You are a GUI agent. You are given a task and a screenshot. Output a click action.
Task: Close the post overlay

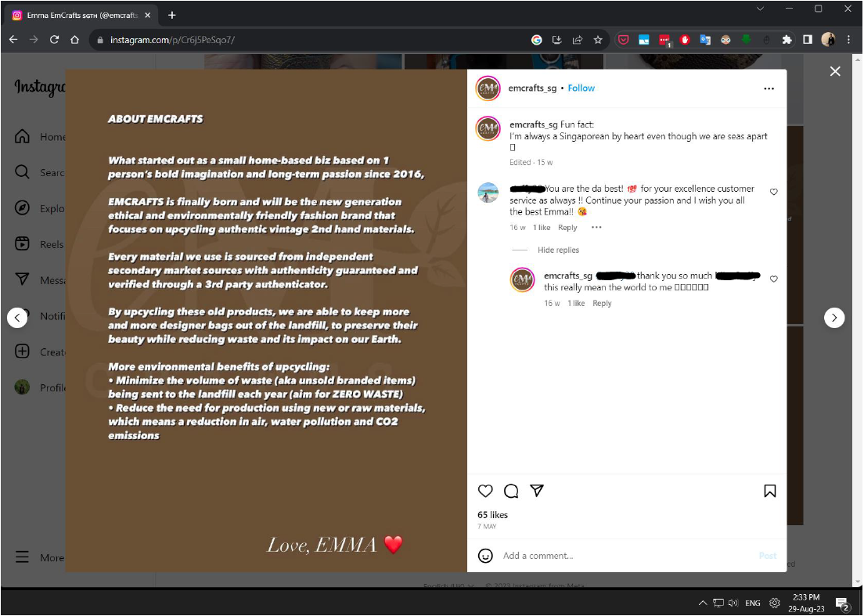pos(835,71)
